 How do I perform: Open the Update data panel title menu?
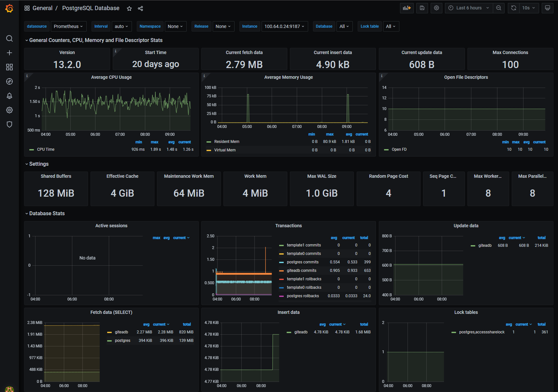466,226
